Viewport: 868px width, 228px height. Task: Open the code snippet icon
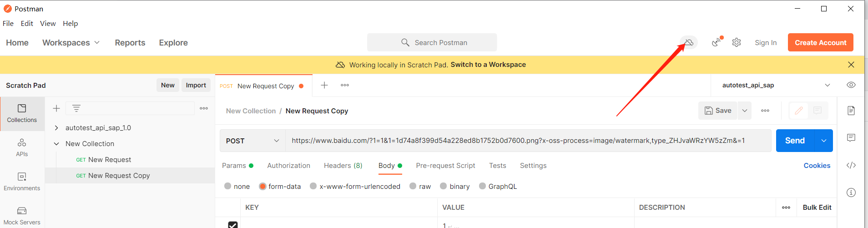[x=851, y=165]
